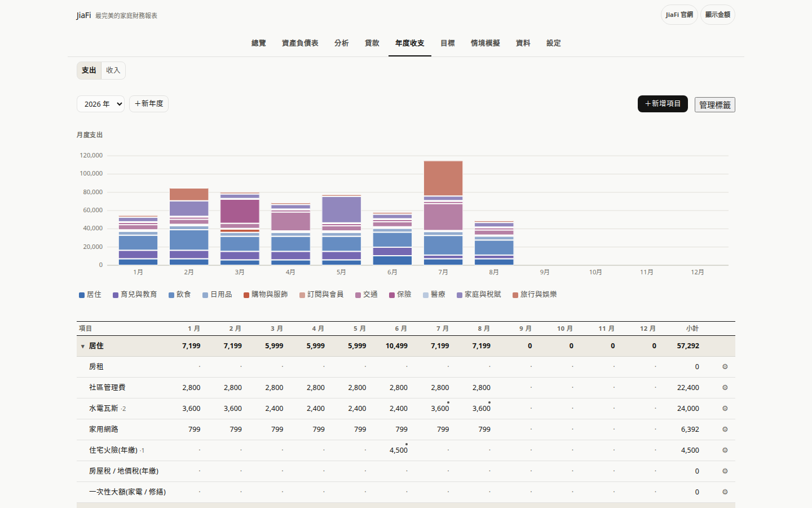The height and width of the screenshot is (508, 812).
Task: Open the 總覽 tab
Action: (259, 43)
